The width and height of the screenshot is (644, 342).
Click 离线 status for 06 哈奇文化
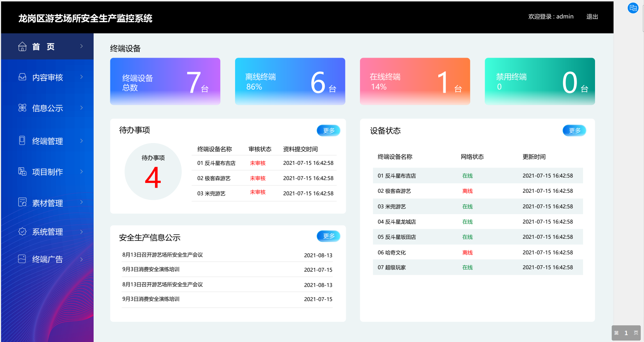tap(467, 253)
